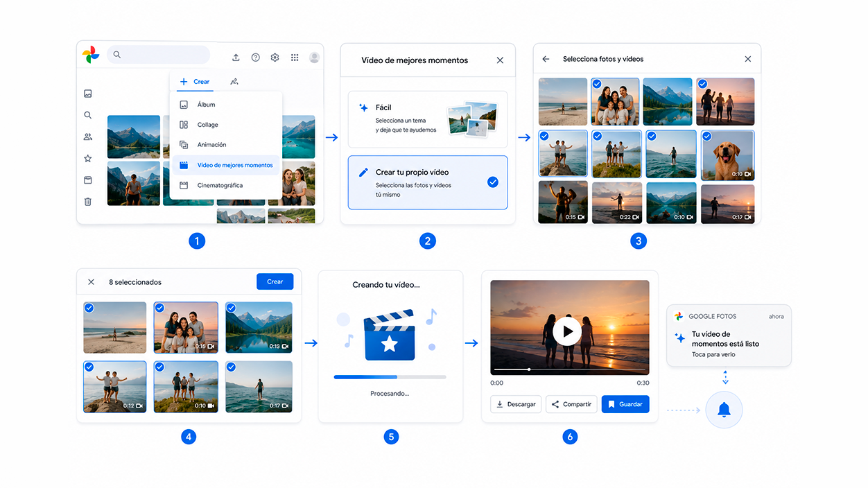Click the Google Photos pinwheel logo
Image resolution: width=868 pixels, height=488 pixels.
(91, 55)
